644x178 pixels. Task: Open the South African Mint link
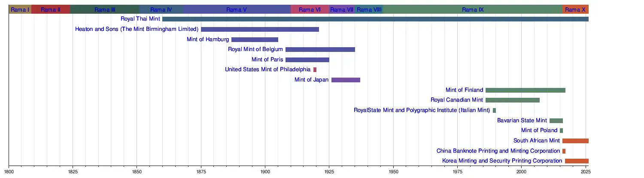537,141
